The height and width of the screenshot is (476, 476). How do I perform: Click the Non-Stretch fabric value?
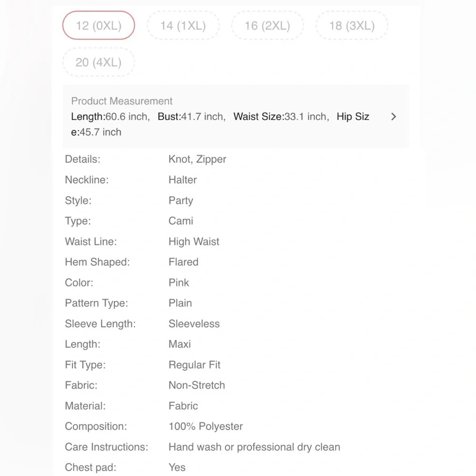point(197,385)
